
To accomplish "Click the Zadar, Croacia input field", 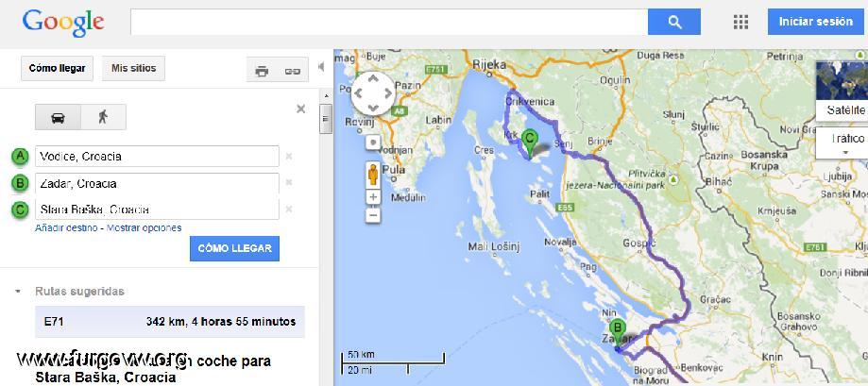I will point(157,183).
